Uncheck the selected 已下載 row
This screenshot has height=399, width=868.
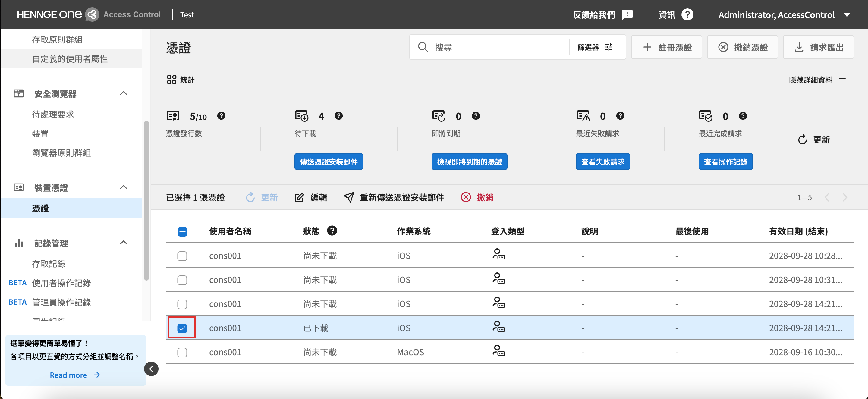(182, 328)
